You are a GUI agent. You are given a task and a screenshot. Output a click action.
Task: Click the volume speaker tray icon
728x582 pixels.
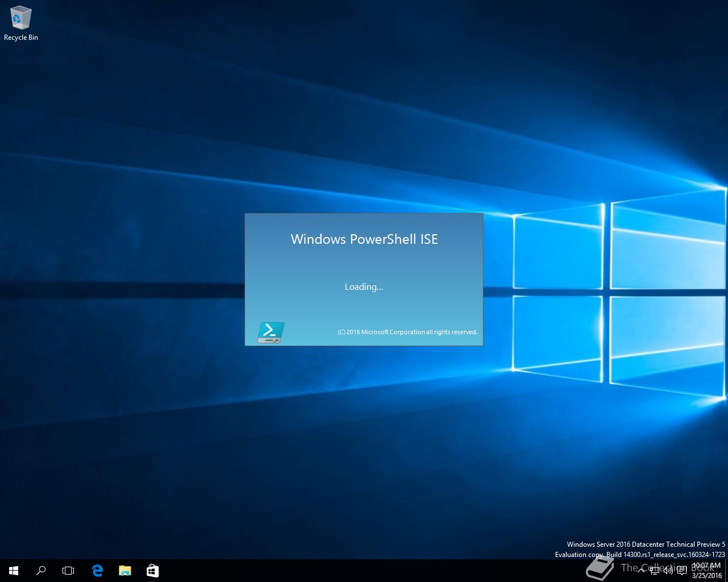[x=668, y=571]
